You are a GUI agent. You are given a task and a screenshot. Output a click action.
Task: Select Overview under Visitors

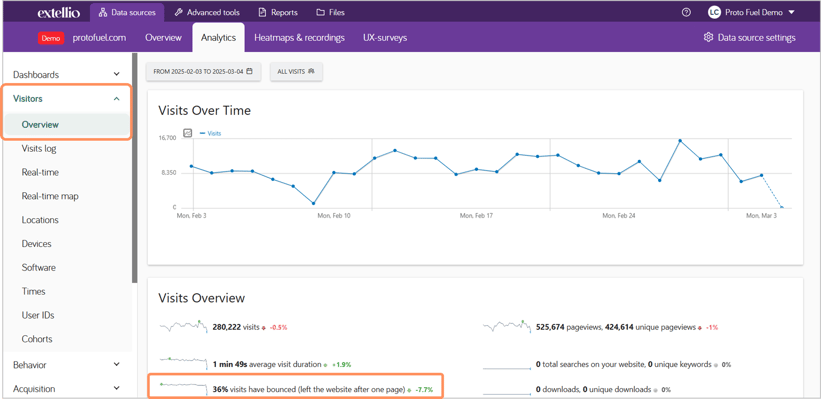pos(66,125)
